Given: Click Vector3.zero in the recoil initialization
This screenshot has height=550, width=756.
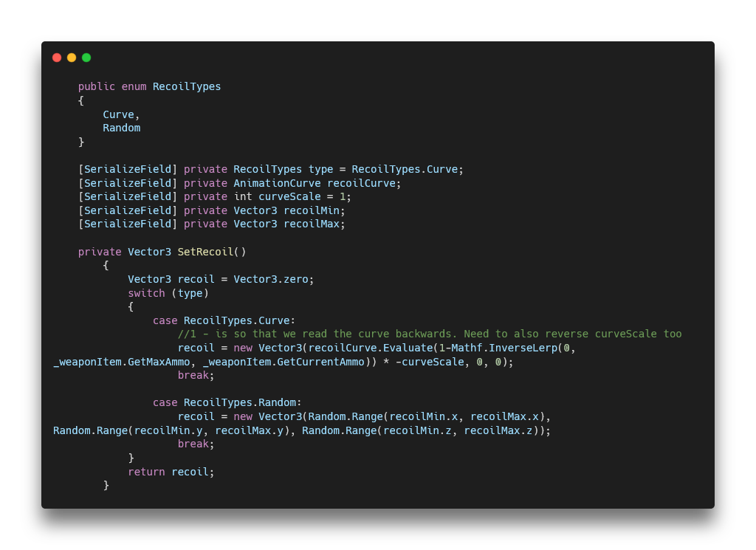Looking at the screenshot, I should click(x=271, y=279).
